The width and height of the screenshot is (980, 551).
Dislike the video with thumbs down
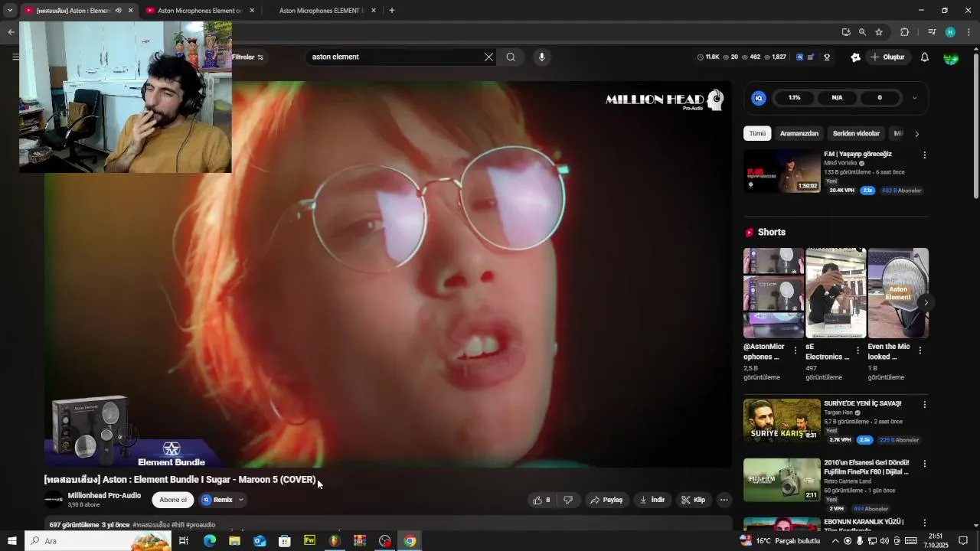coord(568,500)
